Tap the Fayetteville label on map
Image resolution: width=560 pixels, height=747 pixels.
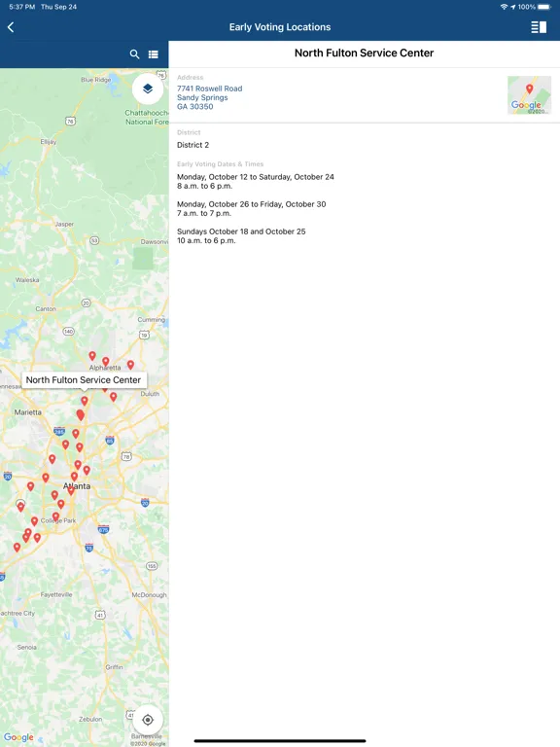pyautogui.click(x=56, y=594)
